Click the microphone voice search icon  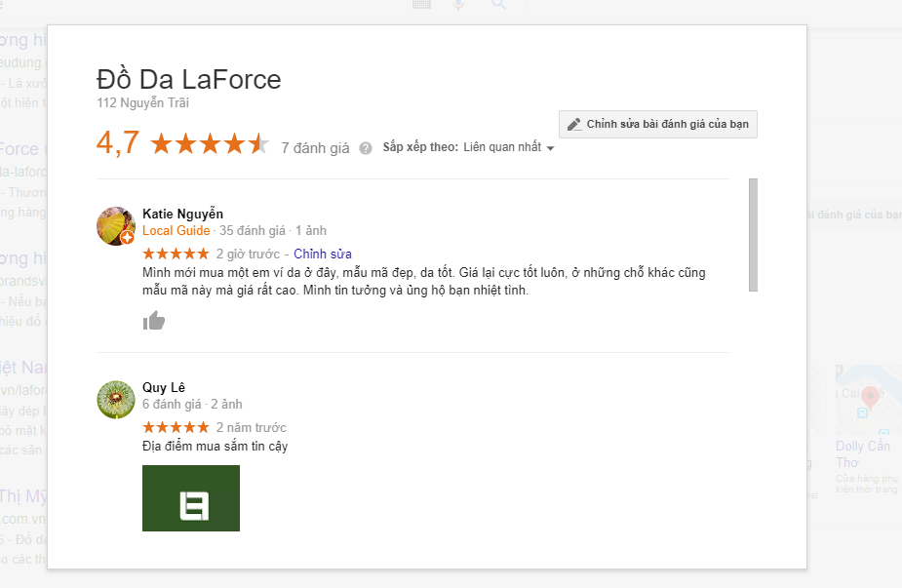click(x=459, y=5)
